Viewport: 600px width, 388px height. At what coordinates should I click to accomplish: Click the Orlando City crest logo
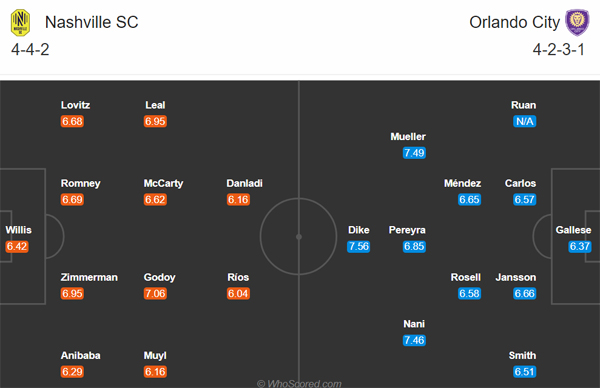click(578, 22)
